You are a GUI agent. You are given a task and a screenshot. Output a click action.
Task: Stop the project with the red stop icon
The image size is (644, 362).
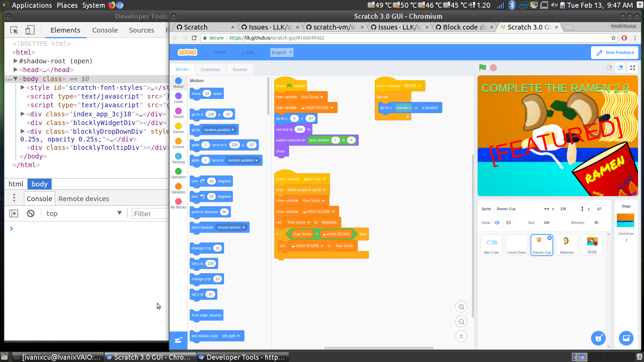[x=493, y=67]
